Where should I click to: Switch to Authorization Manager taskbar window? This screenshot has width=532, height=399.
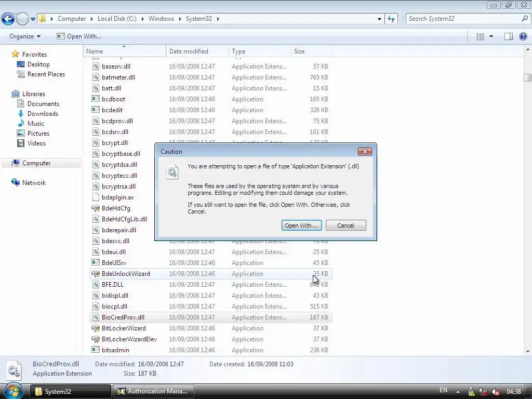pos(153,391)
